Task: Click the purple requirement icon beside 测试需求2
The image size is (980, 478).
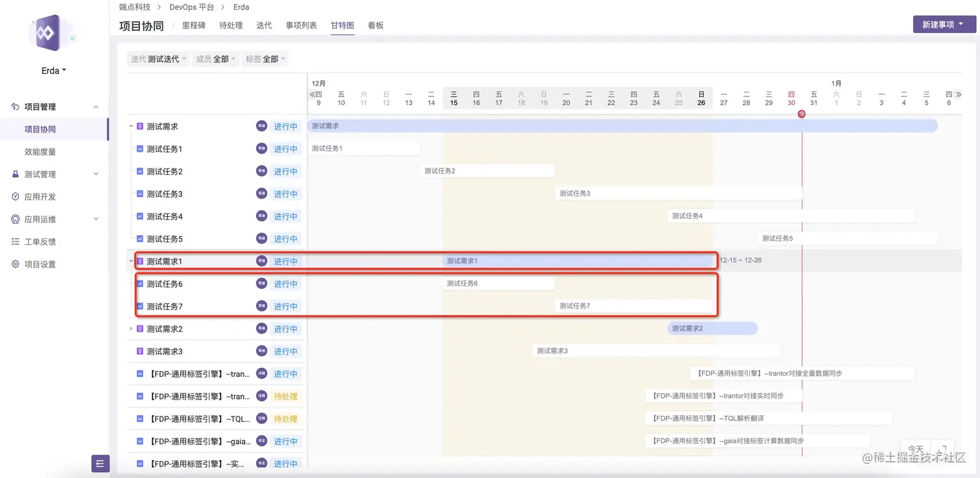Action: [139, 328]
